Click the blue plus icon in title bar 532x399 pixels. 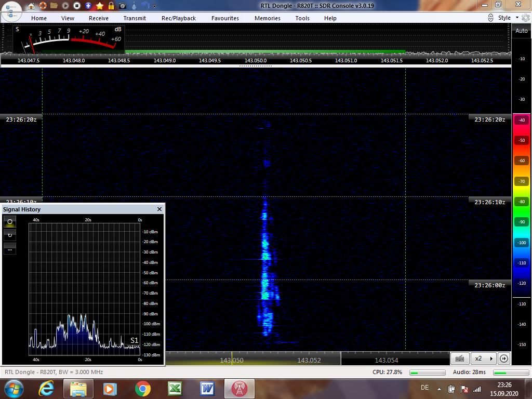click(x=88, y=6)
